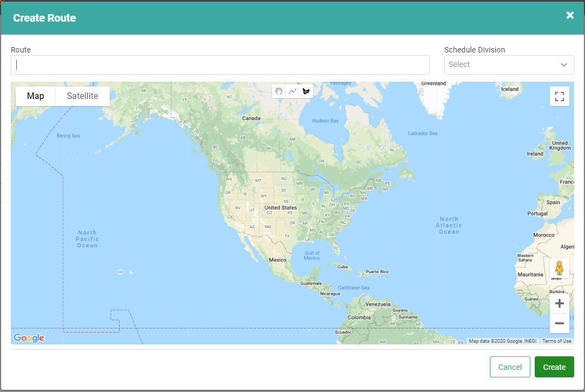Click the Canada label on map
585x392 pixels.
coord(251,118)
